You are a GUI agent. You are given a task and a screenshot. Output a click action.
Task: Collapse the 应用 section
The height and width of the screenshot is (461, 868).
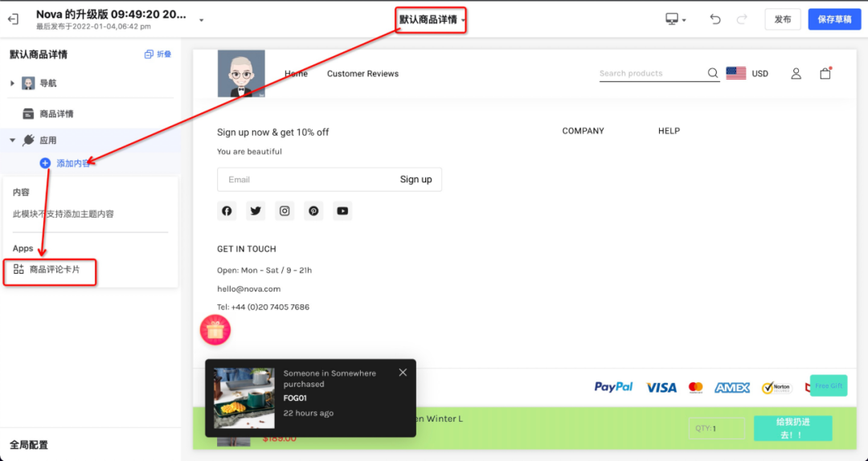(x=13, y=140)
